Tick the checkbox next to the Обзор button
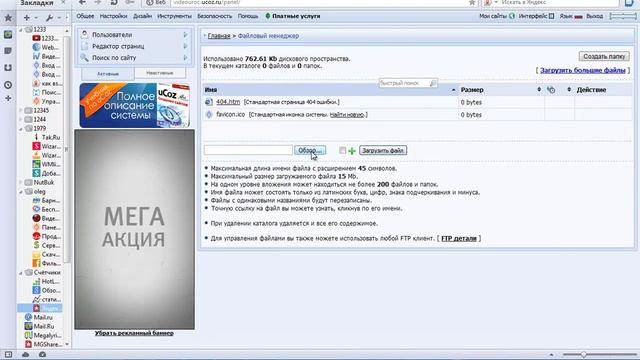Screen dimensions: 640x360 click(342, 150)
